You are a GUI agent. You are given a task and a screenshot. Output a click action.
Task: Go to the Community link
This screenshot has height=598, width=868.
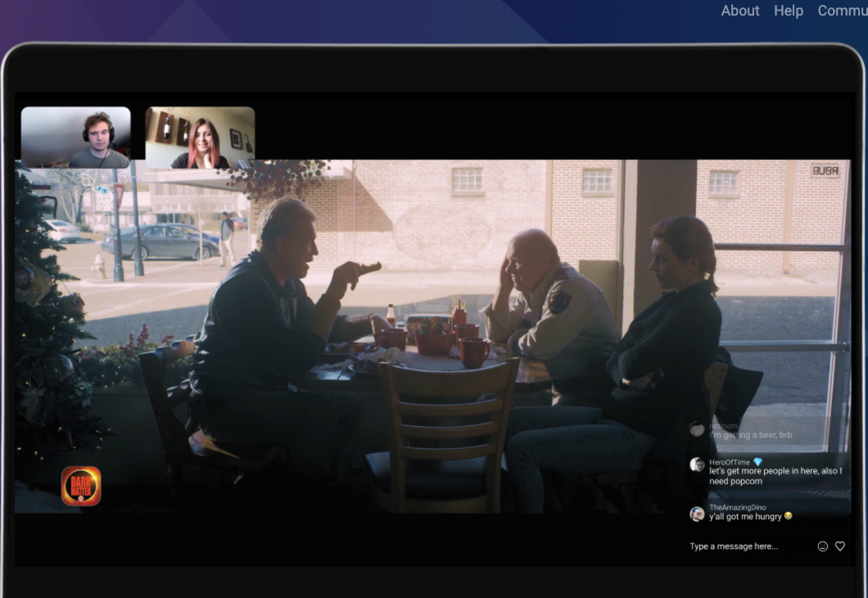(842, 11)
